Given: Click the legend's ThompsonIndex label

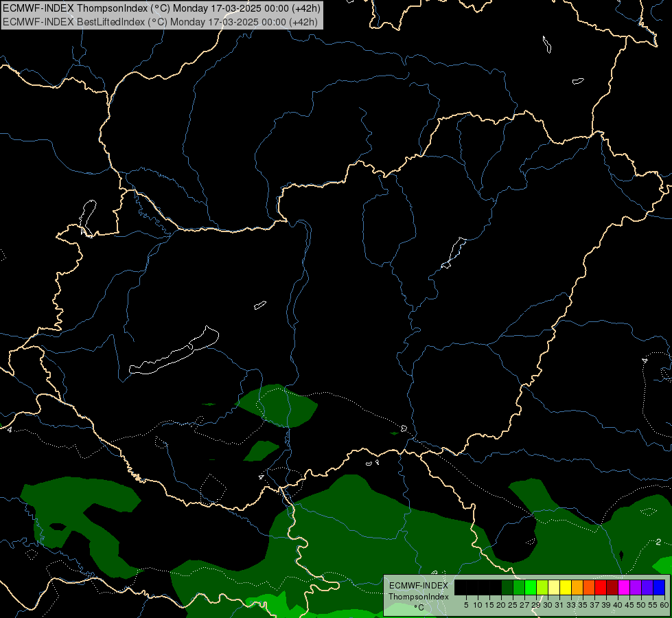Looking at the screenshot, I should click(x=419, y=597).
